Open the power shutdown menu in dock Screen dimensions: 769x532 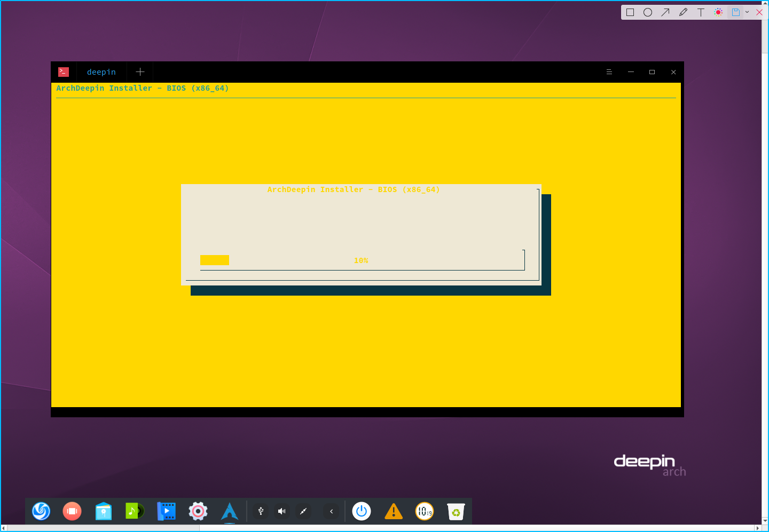click(x=362, y=511)
